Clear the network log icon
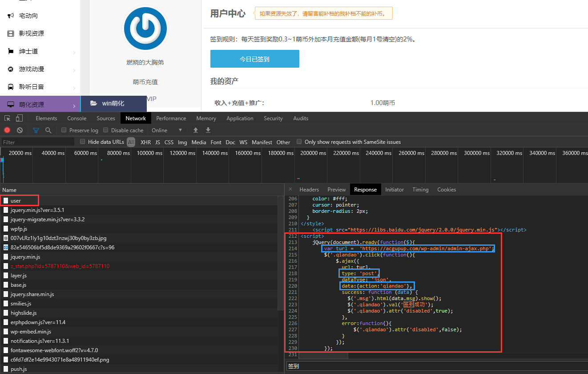588x374 pixels. (x=20, y=130)
